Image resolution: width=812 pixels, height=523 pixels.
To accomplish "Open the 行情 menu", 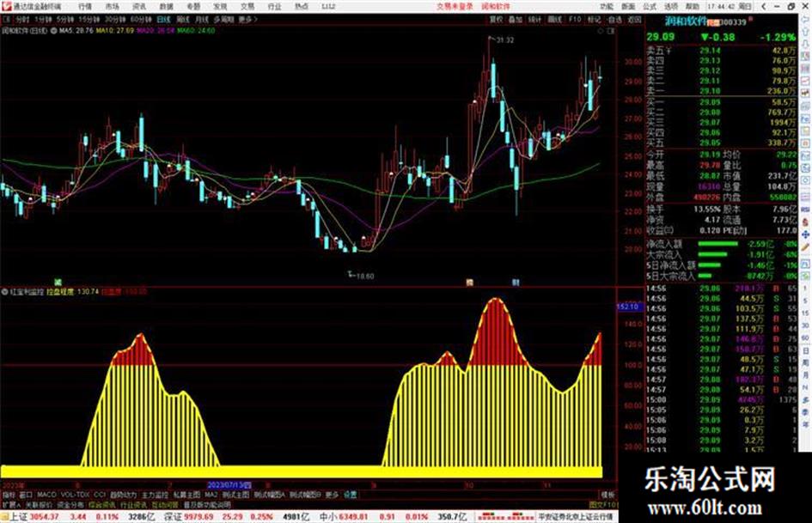I will [x=85, y=6].
